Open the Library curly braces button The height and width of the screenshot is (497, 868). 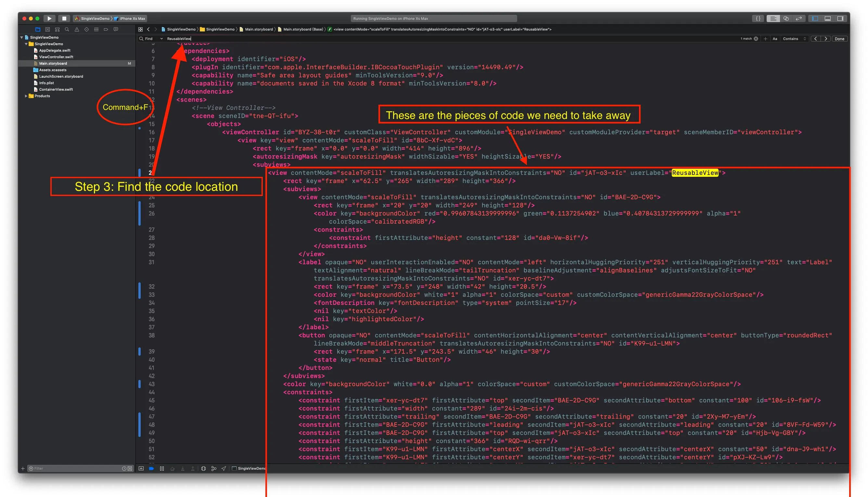tap(758, 19)
